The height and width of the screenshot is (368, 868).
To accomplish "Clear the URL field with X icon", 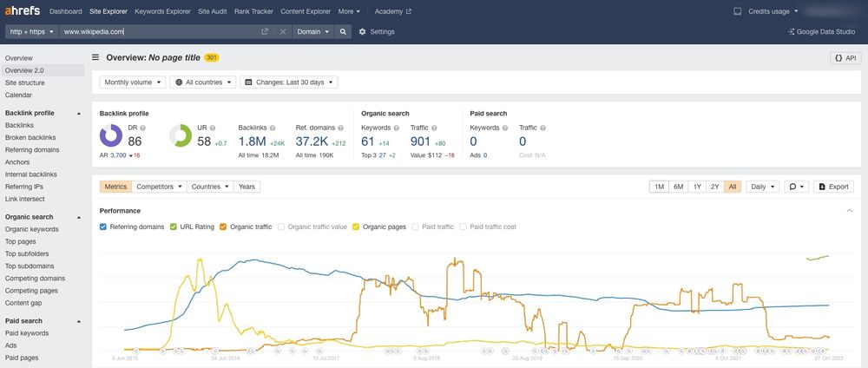I will [283, 31].
